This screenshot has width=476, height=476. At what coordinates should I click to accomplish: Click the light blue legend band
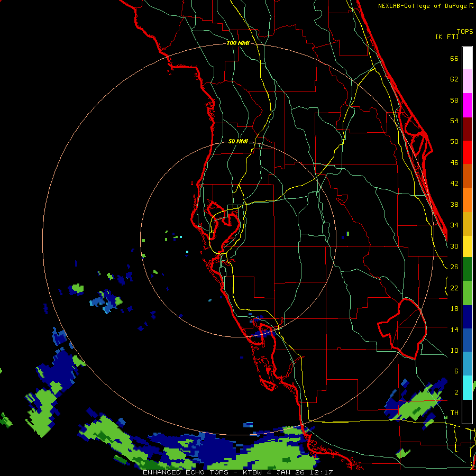467,364
